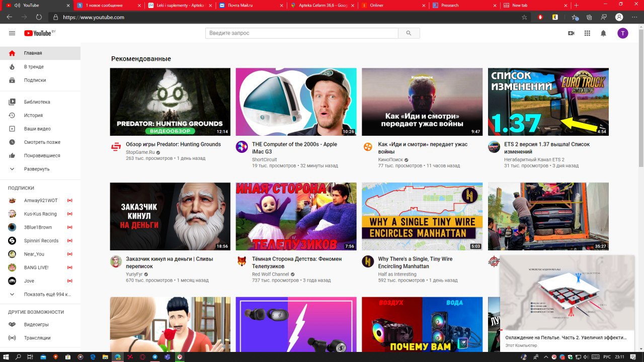
Task: Open the create video camera icon
Action: pos(571,33)
